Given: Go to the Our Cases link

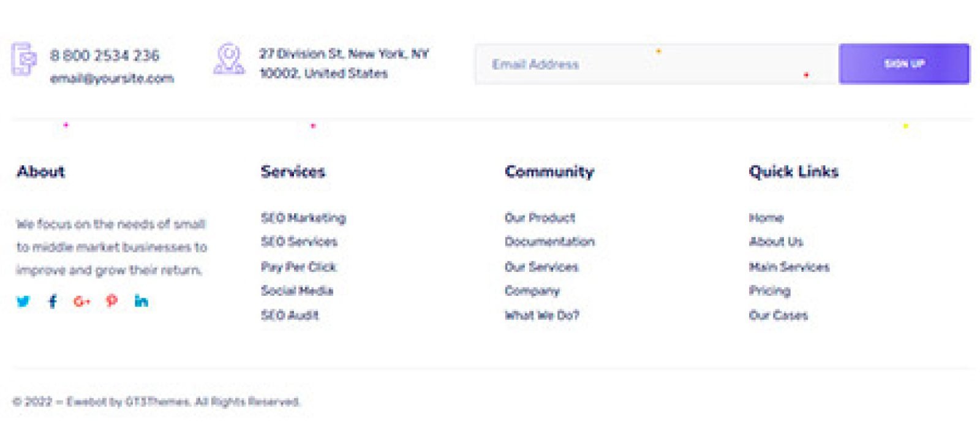Looking at the screenshot, I should [x=778, y=315].
